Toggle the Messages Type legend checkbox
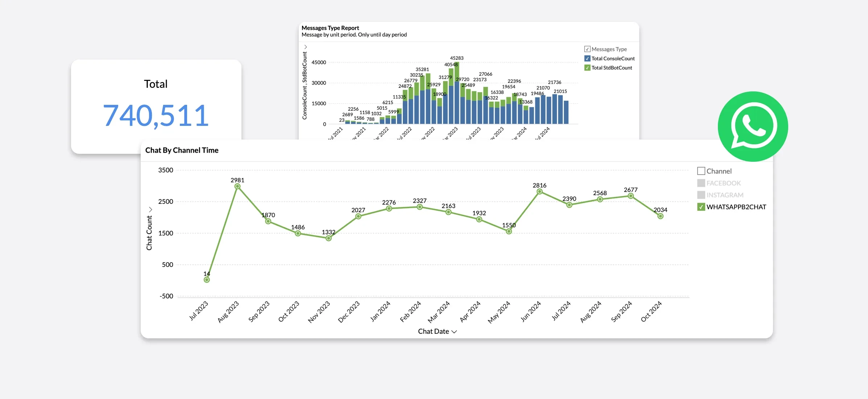 coord(587,49)
